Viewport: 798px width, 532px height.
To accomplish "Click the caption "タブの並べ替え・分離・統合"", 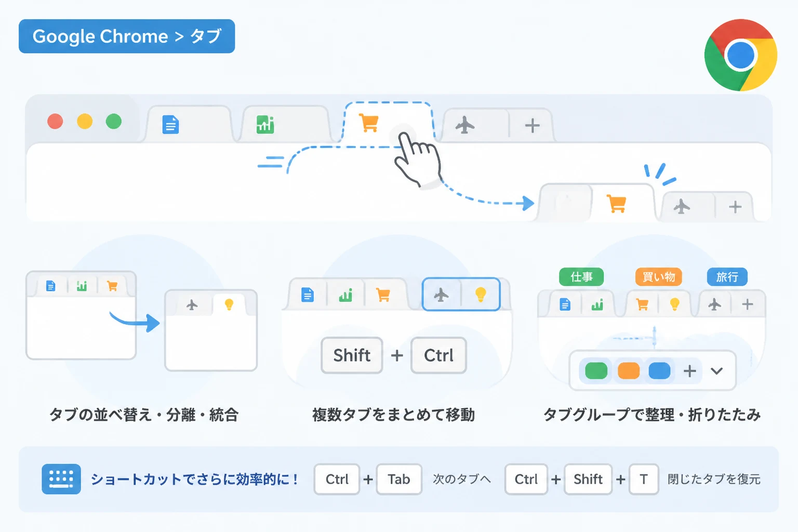I will click(x=144, y=415).
